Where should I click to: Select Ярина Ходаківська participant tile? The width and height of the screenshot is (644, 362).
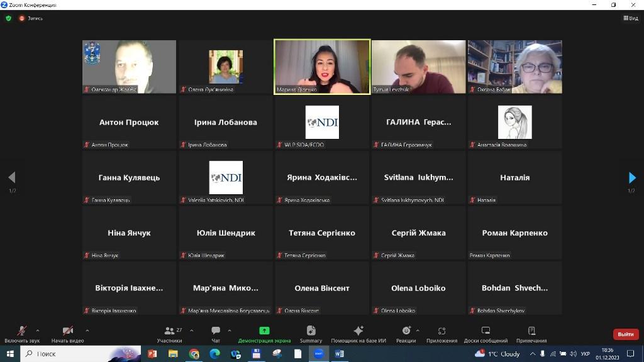point(322,177)
